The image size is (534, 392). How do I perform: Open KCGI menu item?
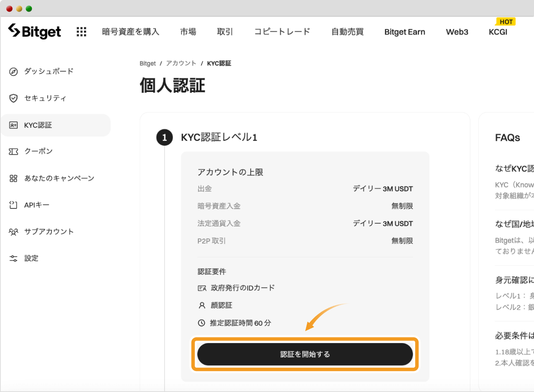(x=498, y=32)
